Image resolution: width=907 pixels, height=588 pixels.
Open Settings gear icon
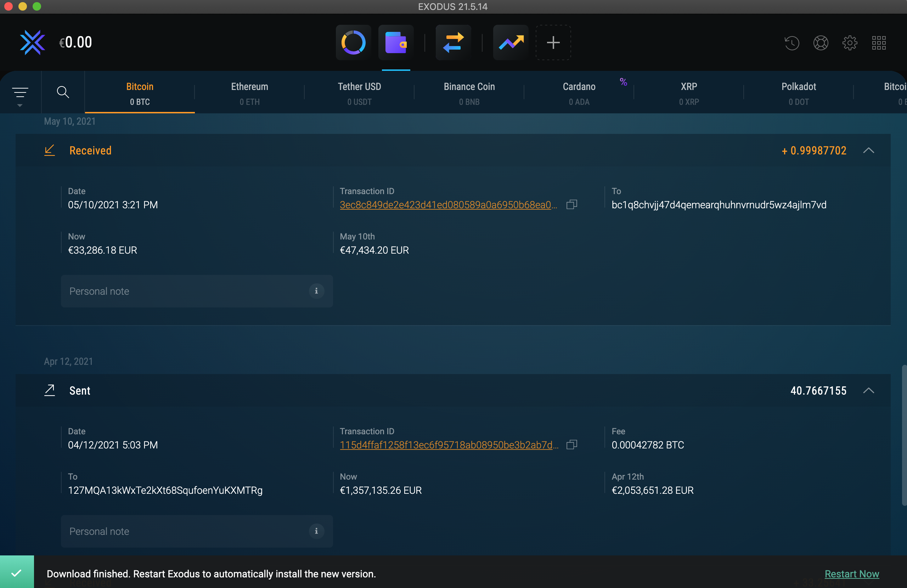[x=850, y=43]
